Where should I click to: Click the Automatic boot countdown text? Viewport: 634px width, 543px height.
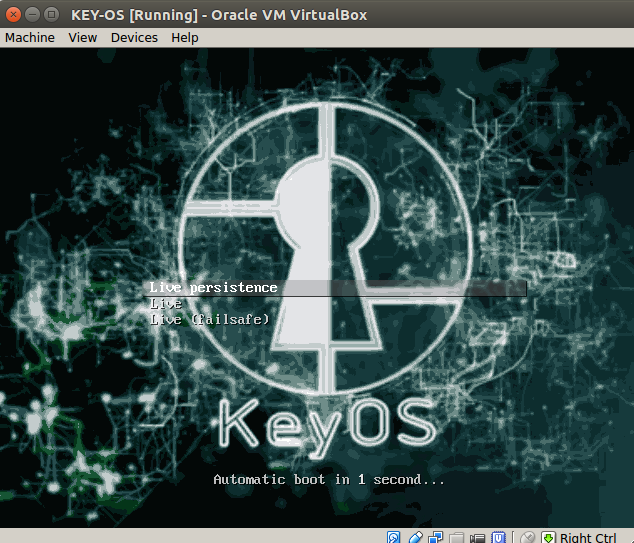tap(329, 480)
